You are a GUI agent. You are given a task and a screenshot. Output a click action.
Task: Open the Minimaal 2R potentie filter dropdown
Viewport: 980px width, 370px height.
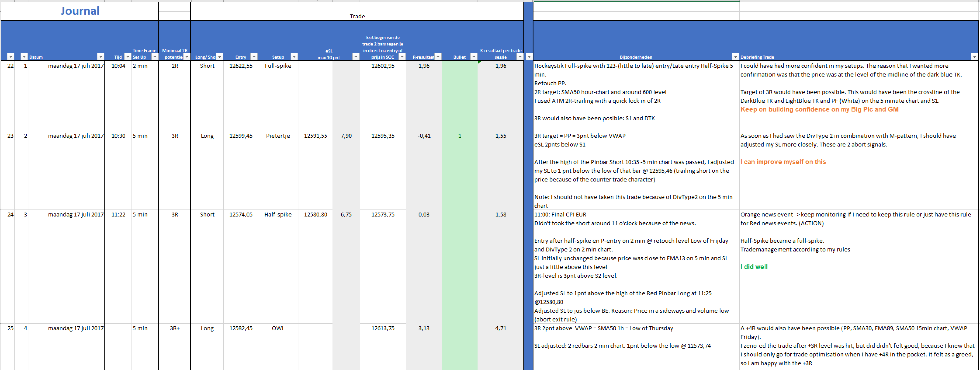click(186, 57)
